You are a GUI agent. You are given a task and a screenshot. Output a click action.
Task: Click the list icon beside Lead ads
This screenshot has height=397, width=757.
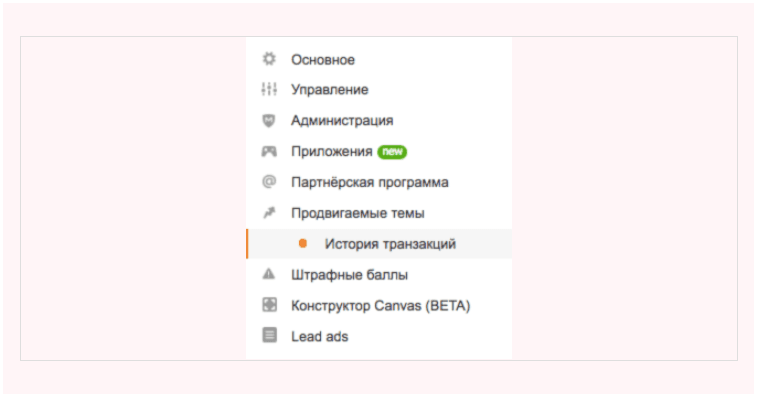coord(269,335)
